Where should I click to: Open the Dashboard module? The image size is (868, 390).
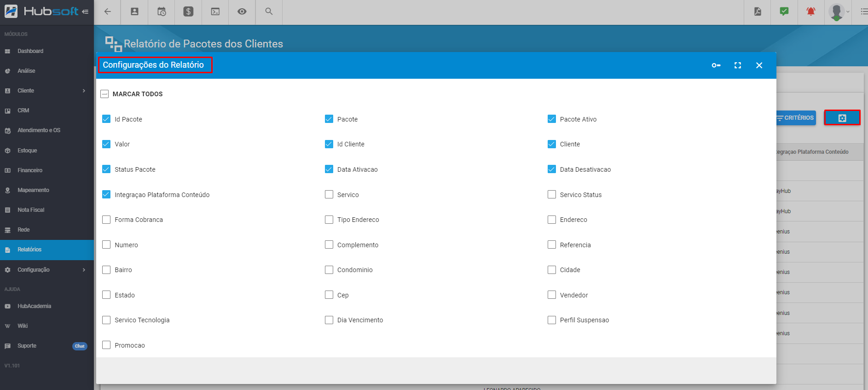[30, 51]
